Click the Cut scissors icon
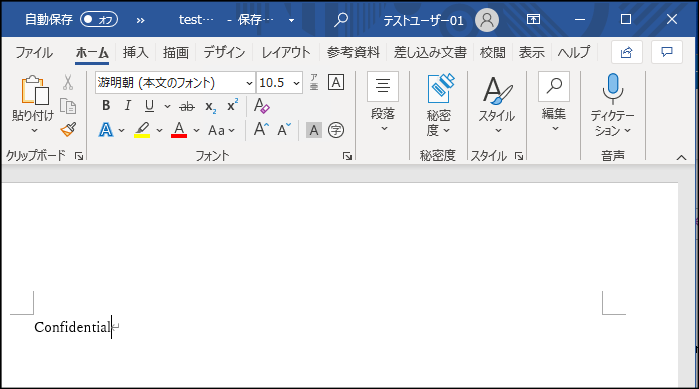Viewport: 699px width, 389px height. point(68,82)
